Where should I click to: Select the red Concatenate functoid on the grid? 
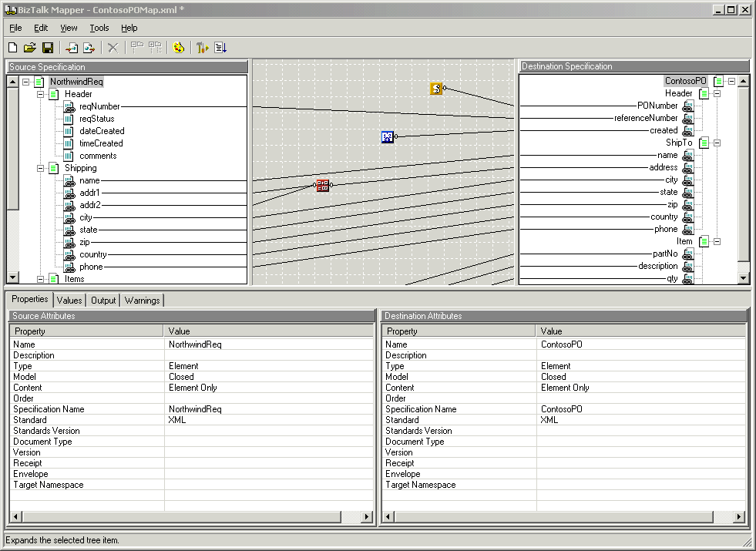[x=323, y=185]
